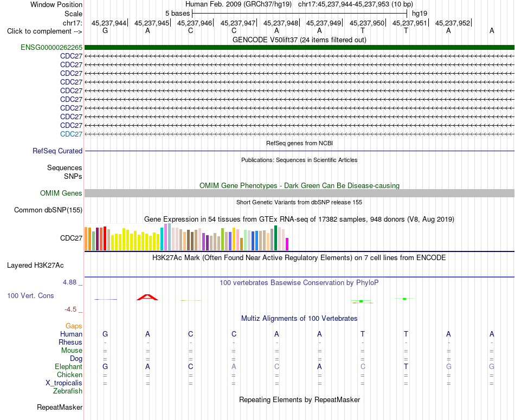Open 'Multiz Alignments of 100 Vertebrates' title
515x420 pixels.
coord(299,318)
